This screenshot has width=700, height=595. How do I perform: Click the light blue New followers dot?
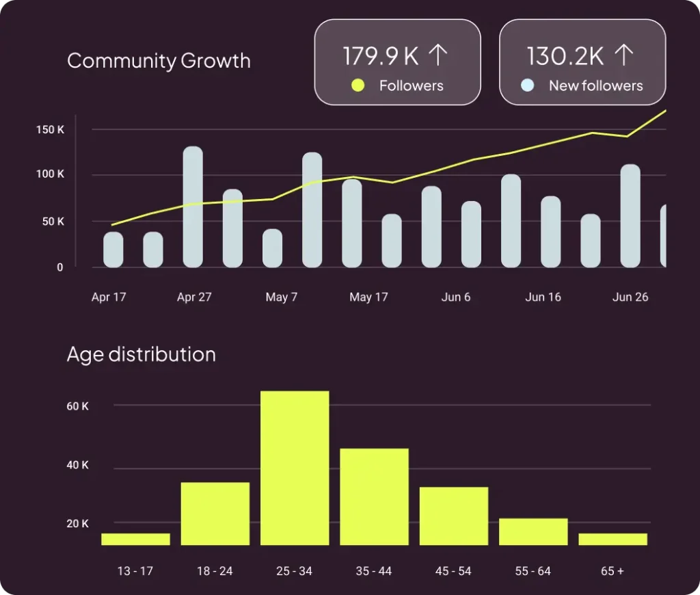527,85
